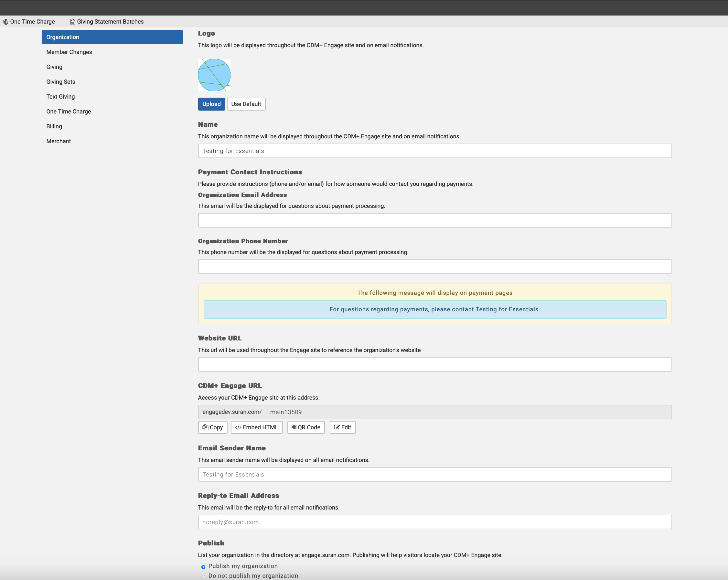This screenshot has width=728, height=580.
Task: Select Do not publish my organization
Action: (203, 576)
